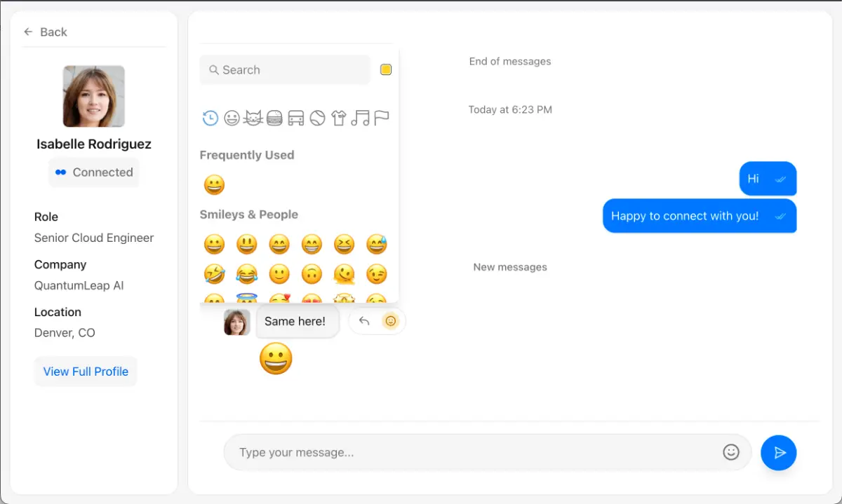Show the shirt objects category
The width and height of the screenshot is (842, 504).
(339, 118)
